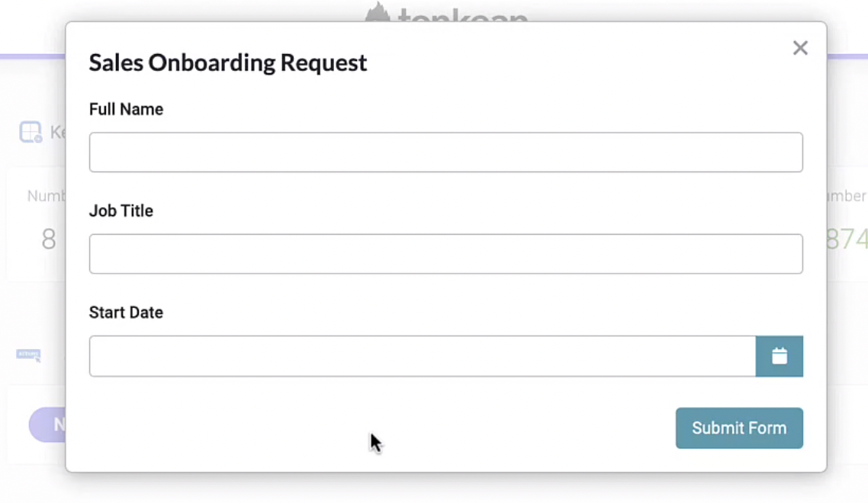Click the Job Title label

point(121,210)
